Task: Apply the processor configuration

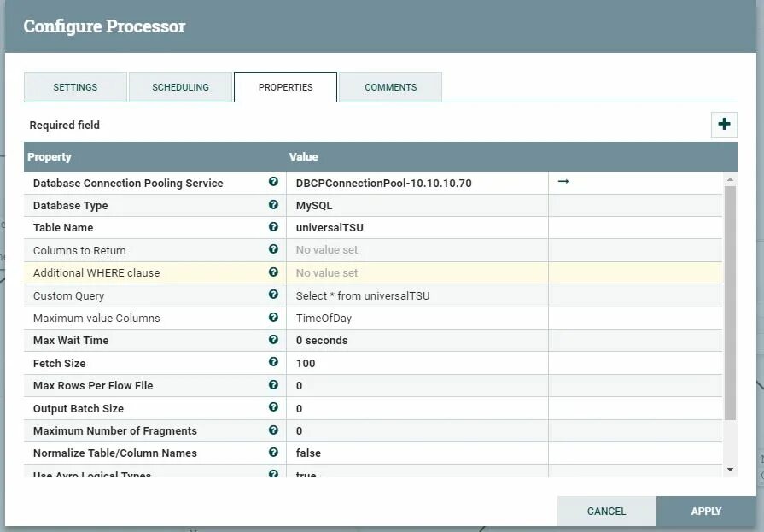Action: pos(706,511)
